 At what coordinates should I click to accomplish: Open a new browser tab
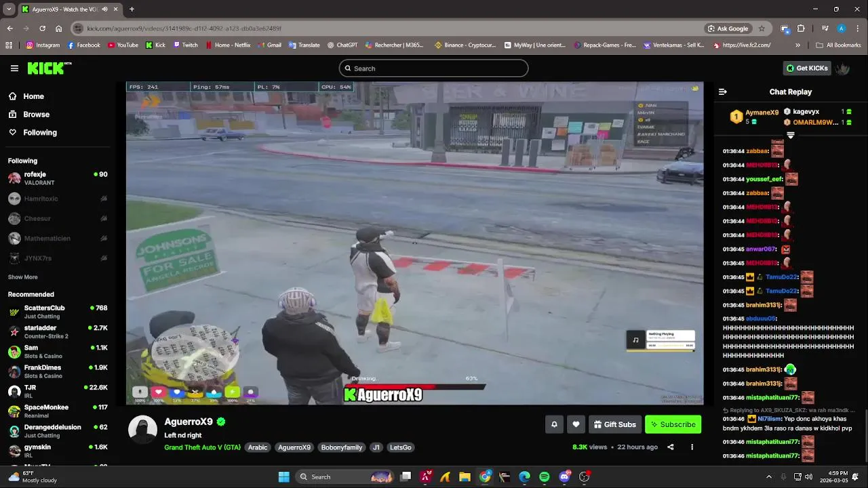click(132, 9)
